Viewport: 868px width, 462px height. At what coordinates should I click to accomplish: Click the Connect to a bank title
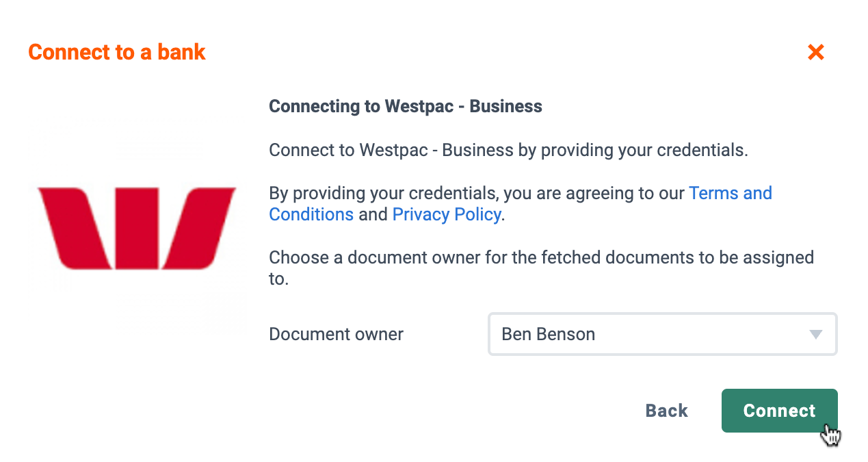(117, 52)
